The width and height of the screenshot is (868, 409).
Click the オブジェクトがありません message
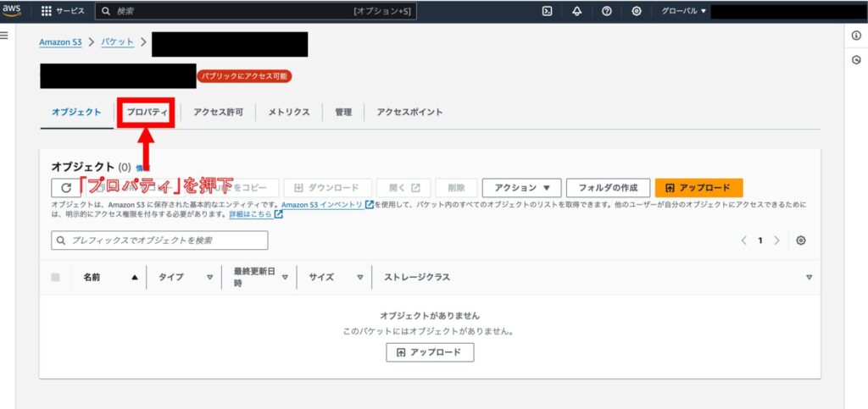[430, 316]
